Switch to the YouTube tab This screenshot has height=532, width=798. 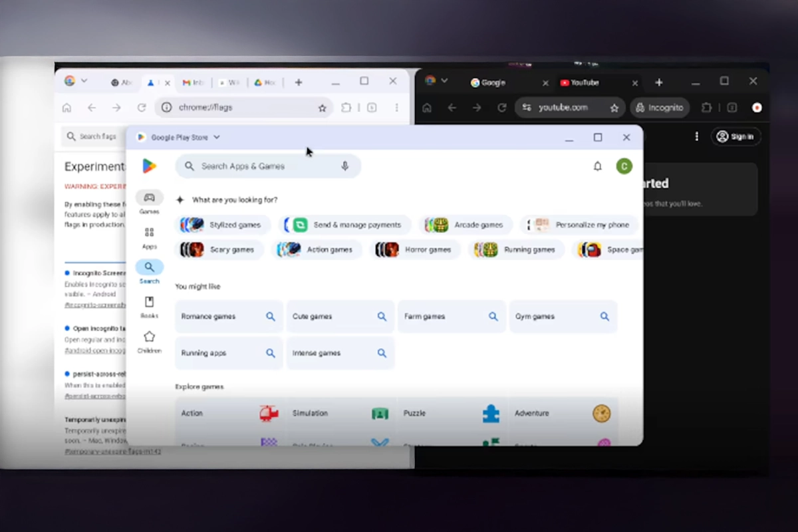click(585, 83)
